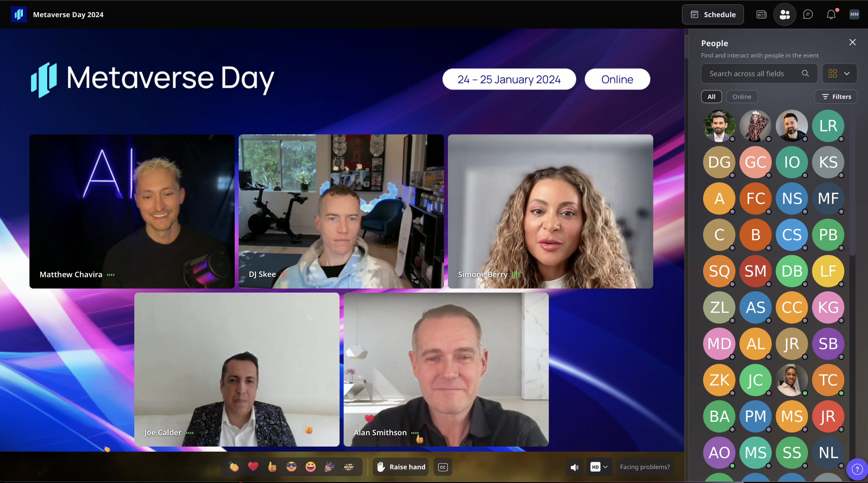Open the Filters options in People
Screen dimensions: 868x483
point(835,97)
